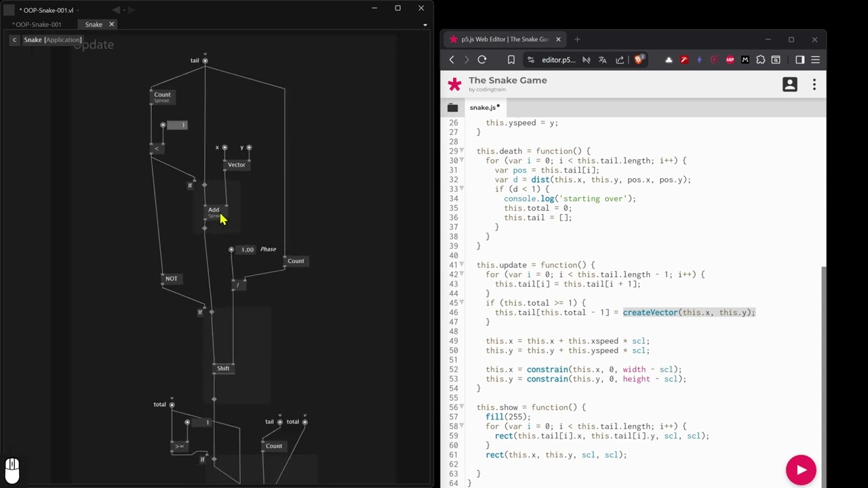Collapse the this.show function fold arrow
The width and height of the screenshot is (868, 488).
(x=462, y=407)
